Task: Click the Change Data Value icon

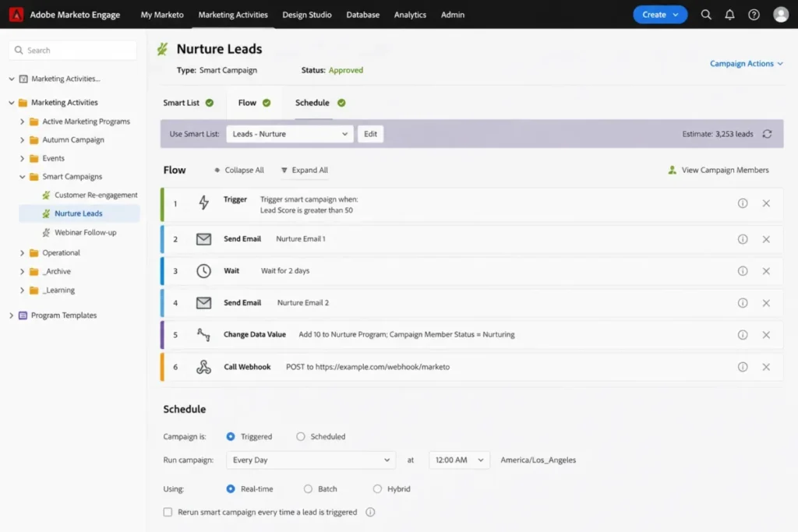Action: 203,335
